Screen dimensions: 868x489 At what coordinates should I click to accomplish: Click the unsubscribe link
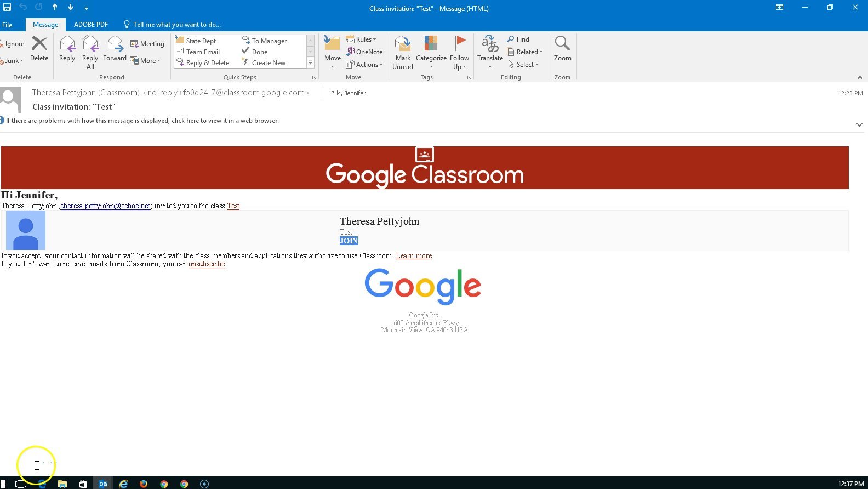click(207, 264)
